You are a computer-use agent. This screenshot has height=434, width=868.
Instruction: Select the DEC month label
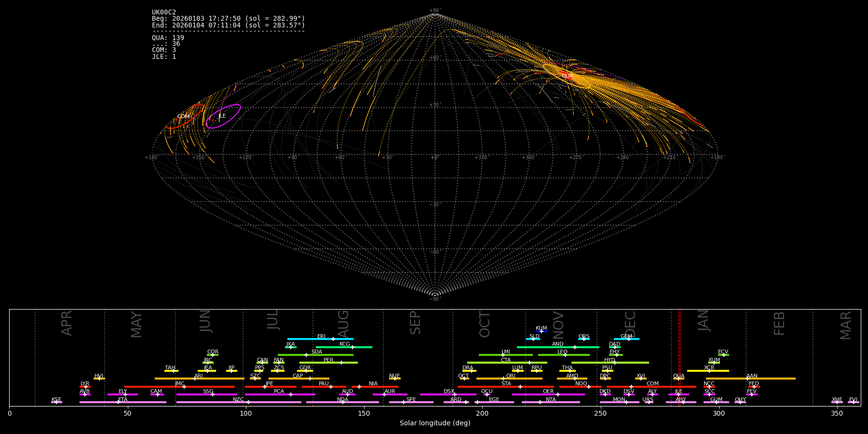tap(630, 324)
